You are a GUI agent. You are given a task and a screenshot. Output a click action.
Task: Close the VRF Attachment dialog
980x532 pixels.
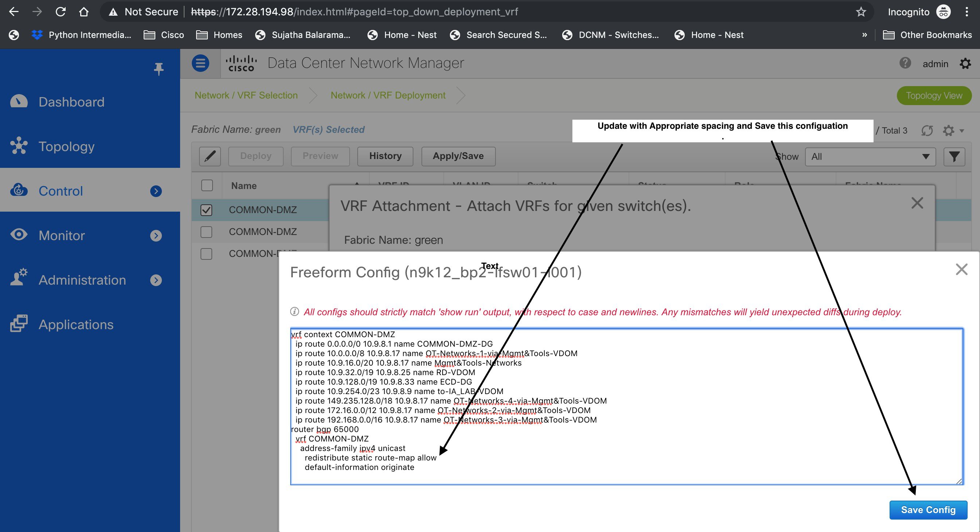[x=917, y=203]
